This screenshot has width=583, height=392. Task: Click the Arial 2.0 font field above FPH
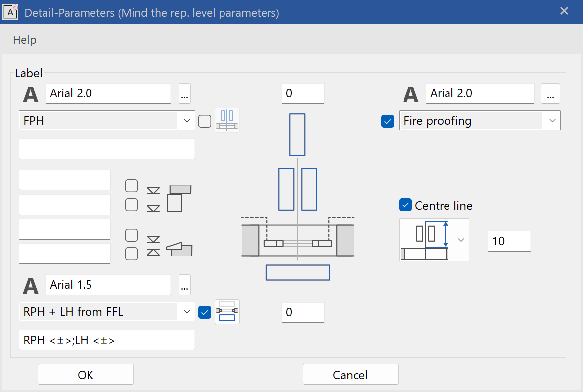point(108,93)
